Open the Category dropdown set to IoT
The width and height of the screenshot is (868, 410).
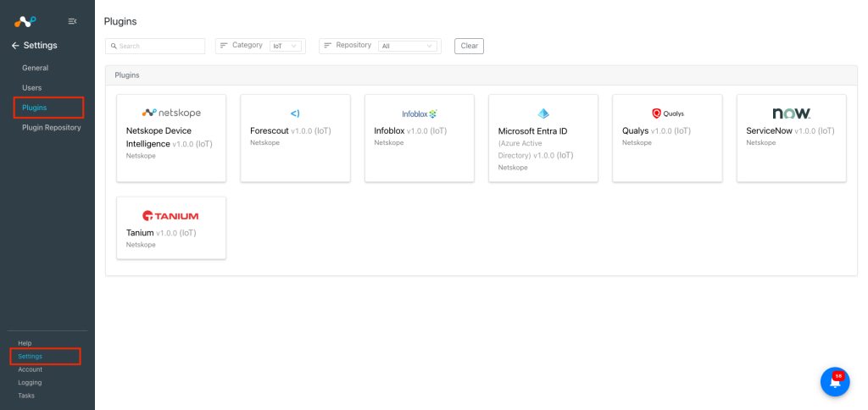(286, 46)
